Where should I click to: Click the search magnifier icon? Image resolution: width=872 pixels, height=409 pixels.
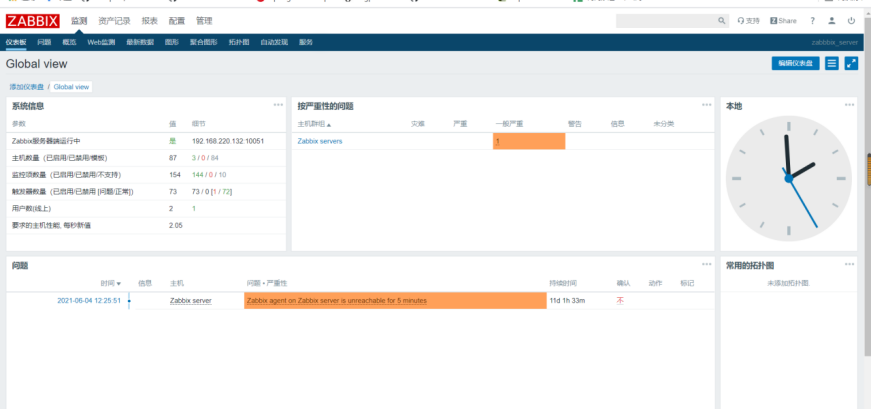[x=721, y=21]
